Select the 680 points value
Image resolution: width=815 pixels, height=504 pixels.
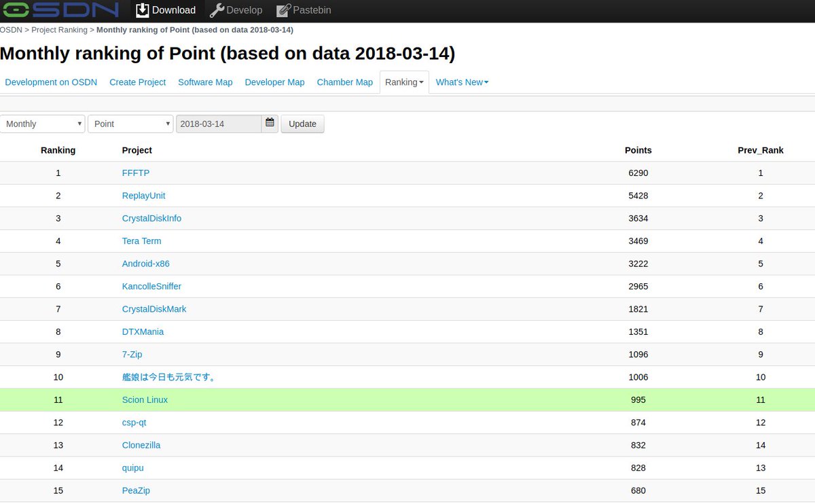pyautogui.click(x=638, y=490)
